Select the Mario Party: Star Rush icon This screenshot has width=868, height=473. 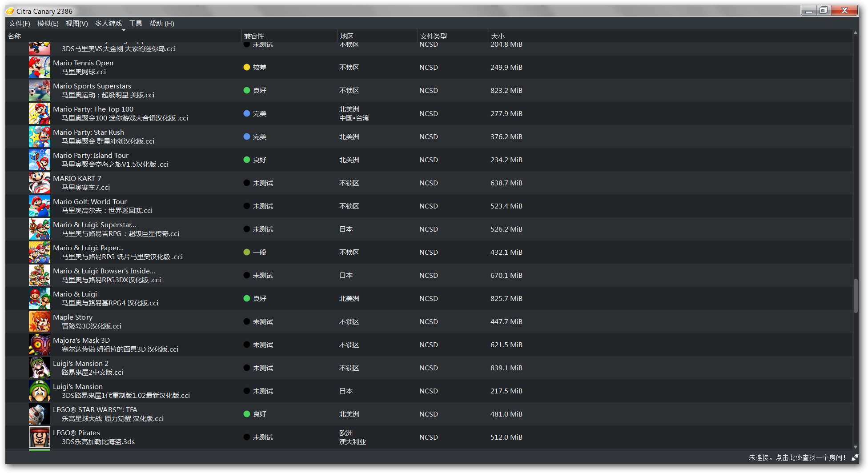coord(40,136)
